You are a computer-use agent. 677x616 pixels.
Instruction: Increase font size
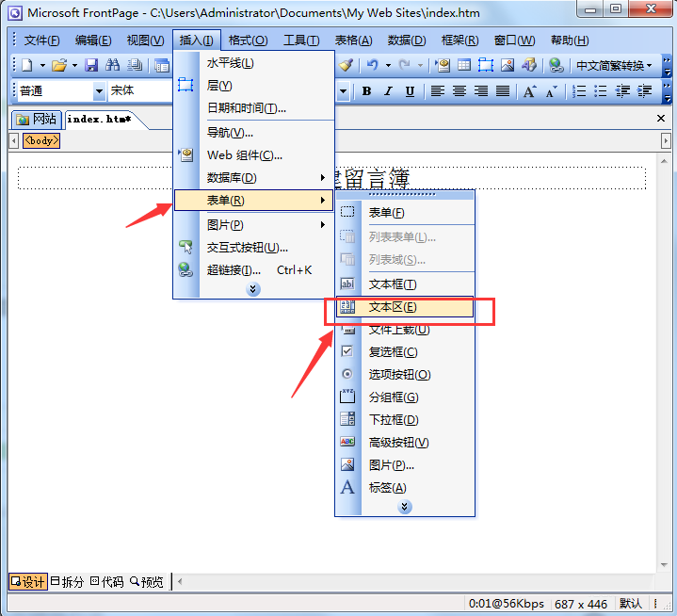click(529, 91)
